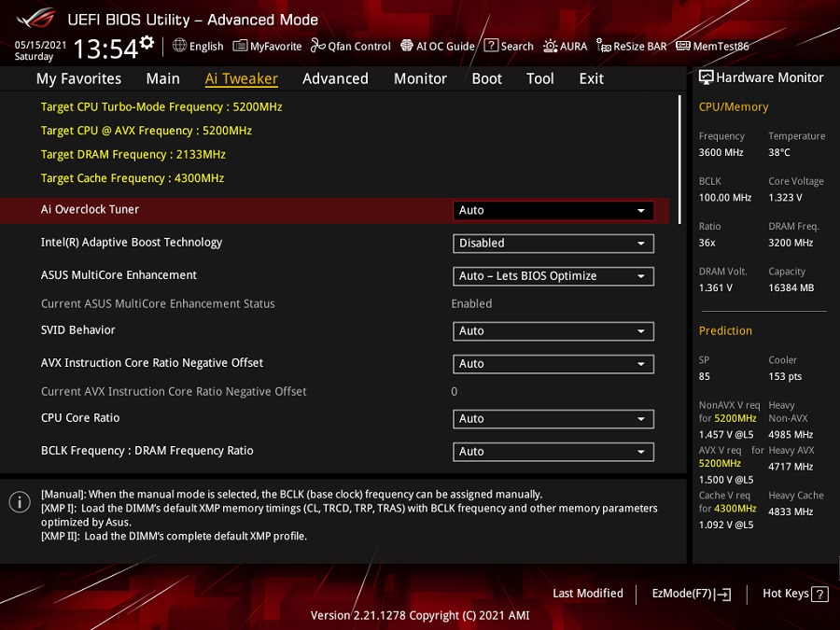This screenshot has width=840, height=630.
Task: Click the clock settings gear icon
Action: point(147,42)
